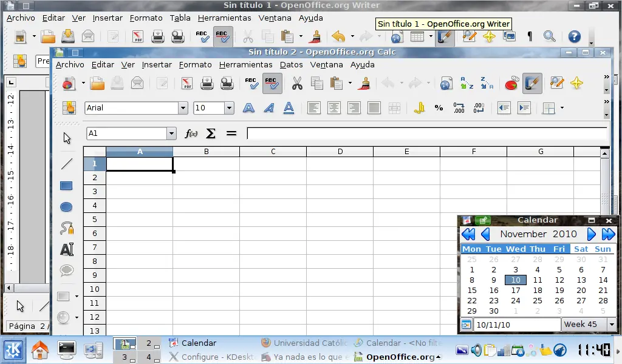Select row 5 header
622x364 pixels.
coord(94,220)
